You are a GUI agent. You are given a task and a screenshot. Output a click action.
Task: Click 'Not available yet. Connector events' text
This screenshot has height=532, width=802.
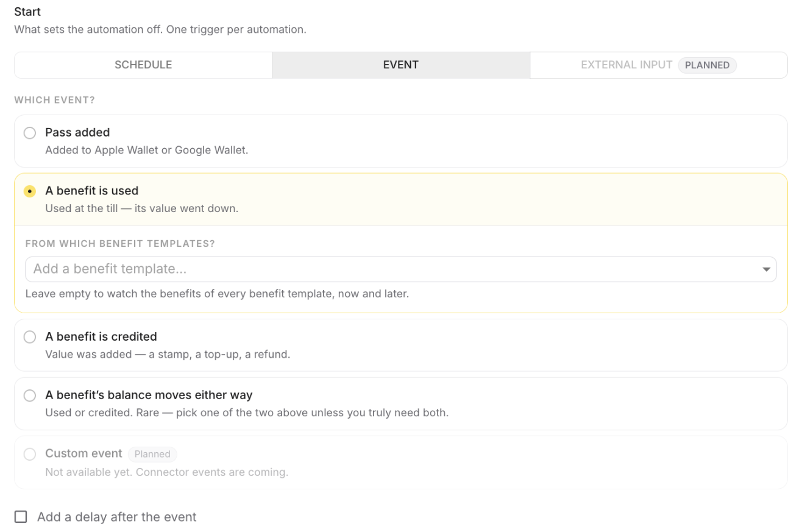166,472
